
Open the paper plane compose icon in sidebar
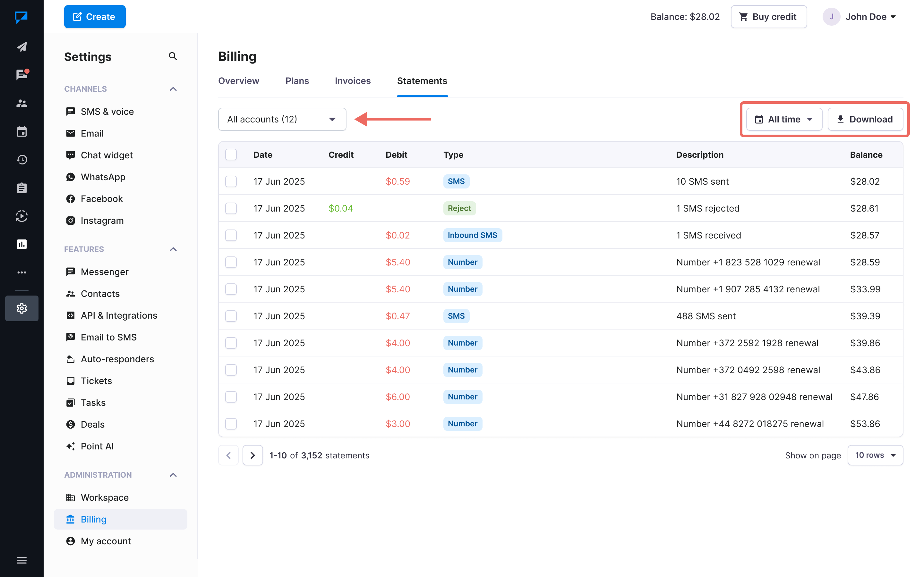22,46
